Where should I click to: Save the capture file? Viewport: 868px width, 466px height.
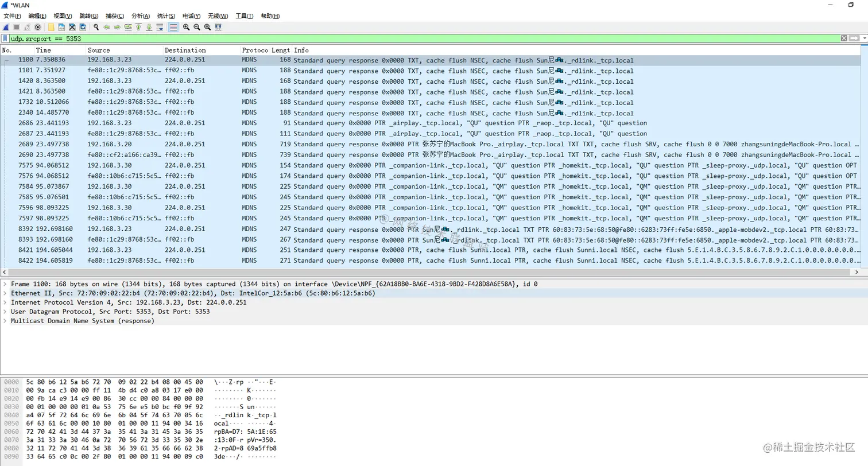(61, 27)
